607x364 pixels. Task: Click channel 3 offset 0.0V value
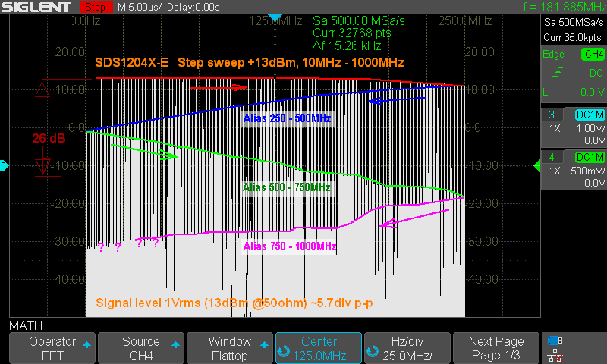595,140
